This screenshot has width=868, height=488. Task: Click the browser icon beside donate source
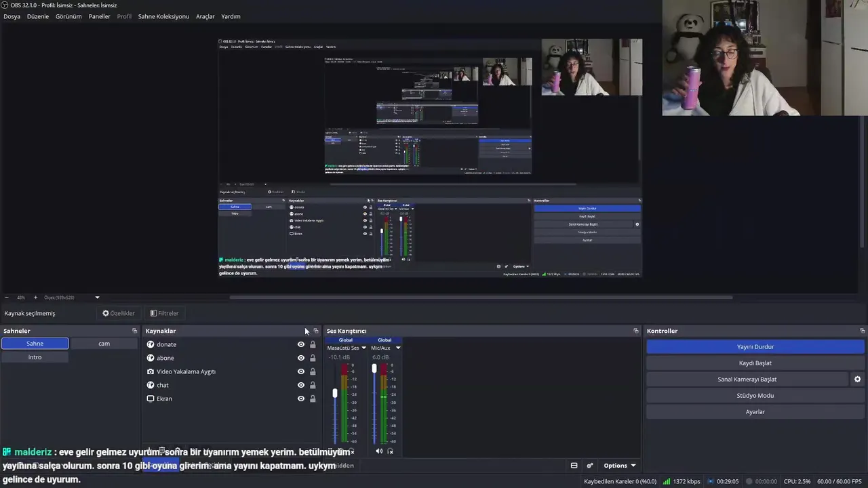(151, 344)
